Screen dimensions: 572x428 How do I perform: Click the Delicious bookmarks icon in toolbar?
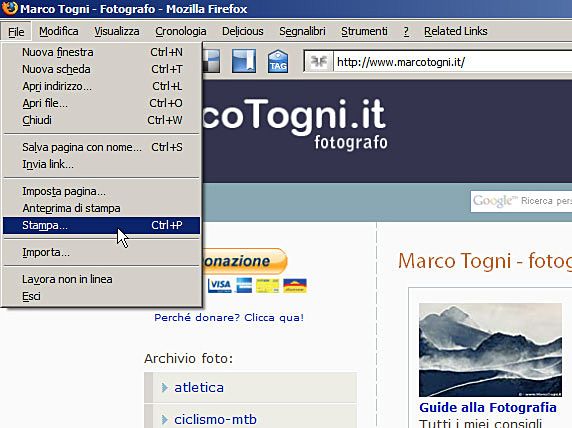[x=244, y=61]
